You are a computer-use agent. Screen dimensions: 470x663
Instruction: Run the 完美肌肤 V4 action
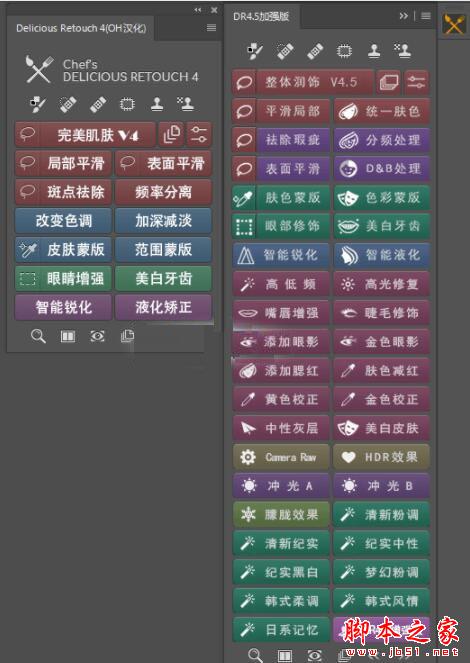click(x=85, y=135)
